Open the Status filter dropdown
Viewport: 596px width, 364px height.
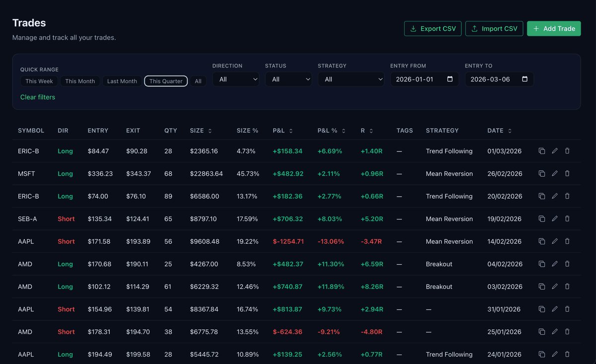coord(289,79)
